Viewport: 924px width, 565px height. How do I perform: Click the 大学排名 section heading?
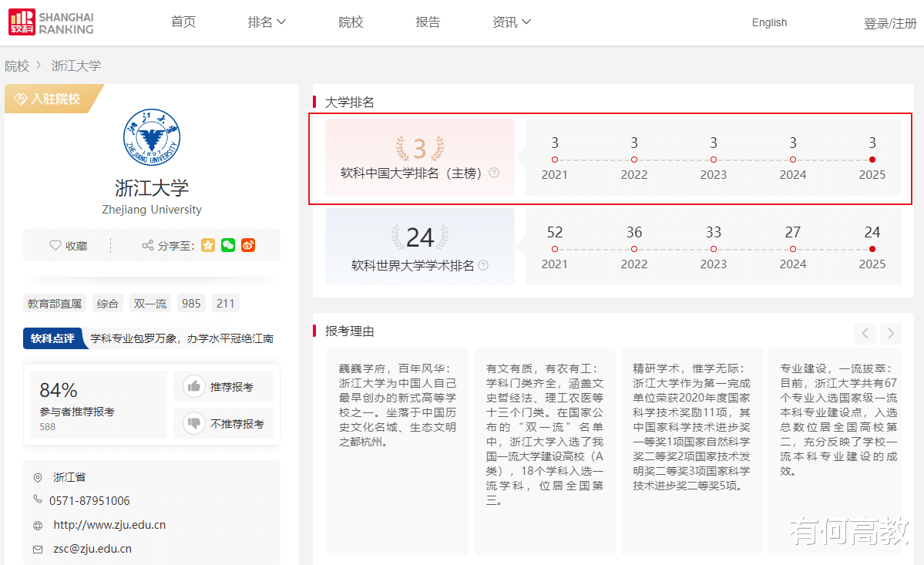(349, 103)
